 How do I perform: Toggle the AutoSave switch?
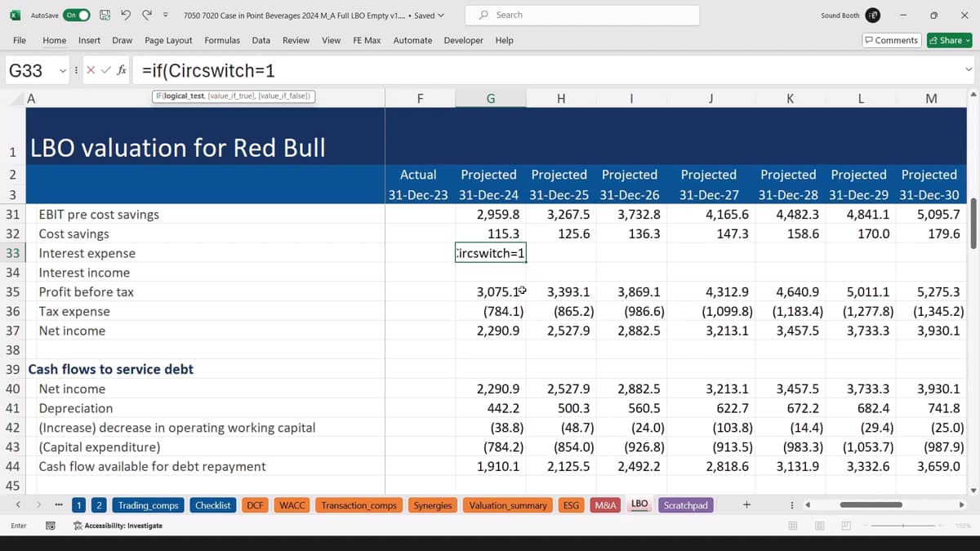(x=77, y=15)
